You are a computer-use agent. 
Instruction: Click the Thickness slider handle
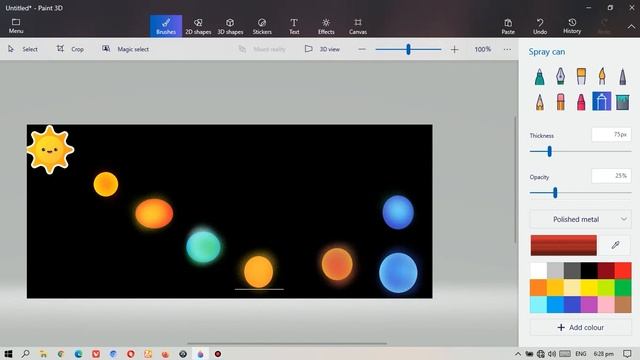(549, 151)
